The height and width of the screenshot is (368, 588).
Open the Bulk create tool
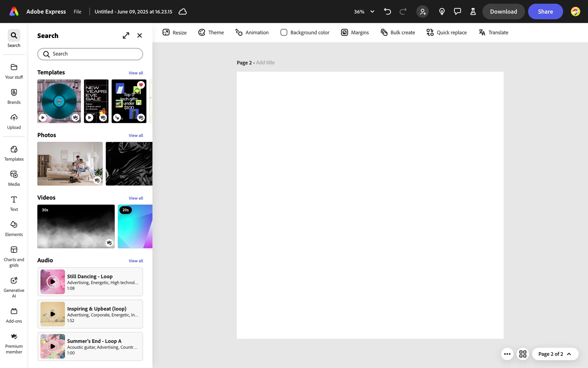coord(398,33)
